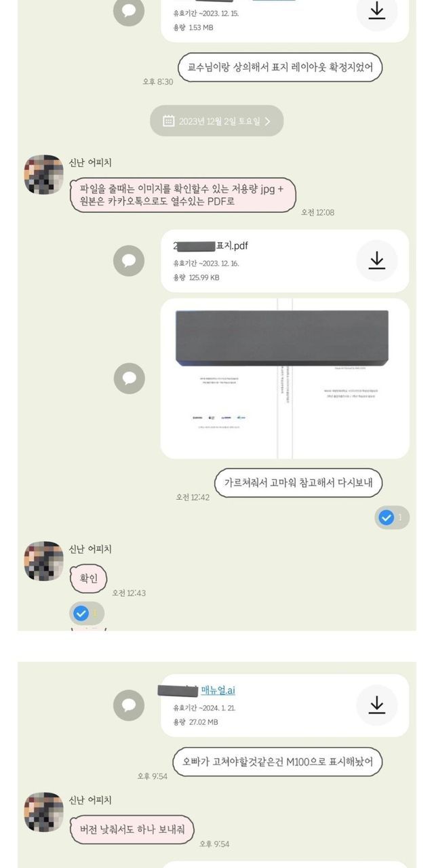
Task: Select the 버전 낮춰서도 하나 보내줘 message bubble
Action: (132, 829)
